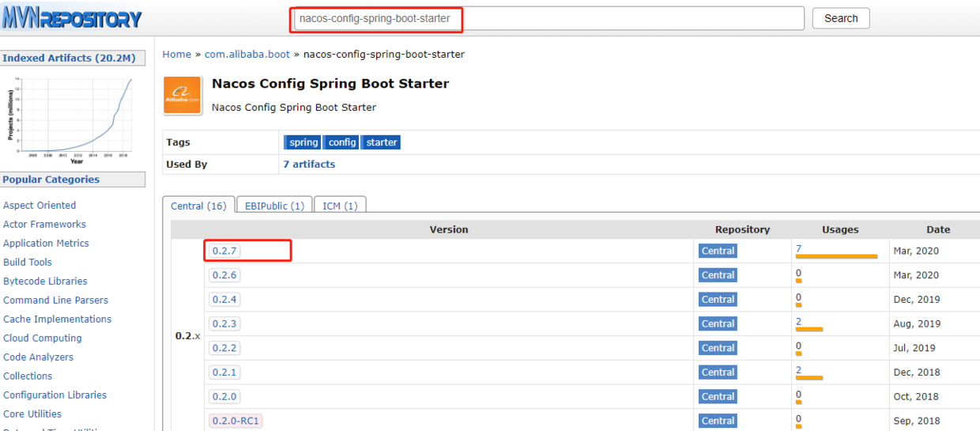This screenshot has width=980, height=431.
Task: Click the Central badge for version 0.2.0-RC1
Action: pyautogui.click(x=718, y=421)
